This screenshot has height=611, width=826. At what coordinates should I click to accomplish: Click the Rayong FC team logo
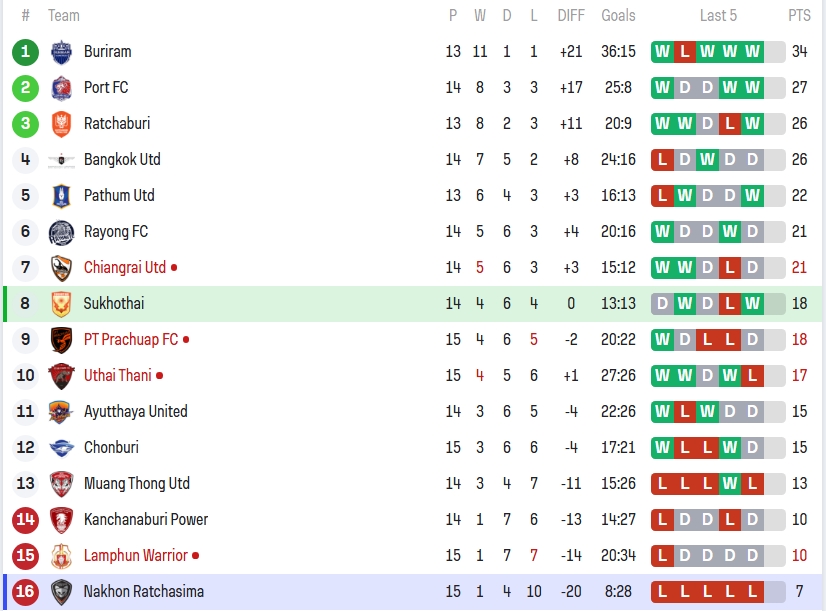[x=61, y=232]
